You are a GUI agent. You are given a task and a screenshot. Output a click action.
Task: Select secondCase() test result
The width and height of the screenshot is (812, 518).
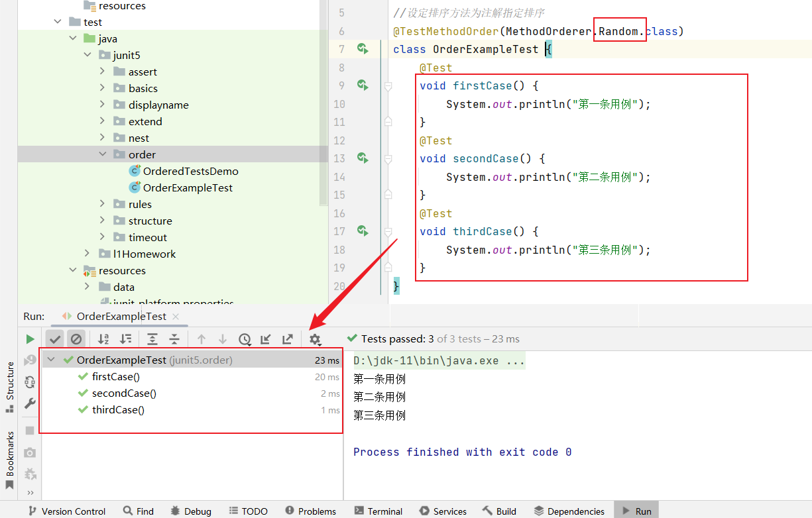click(x=124, y=393)
